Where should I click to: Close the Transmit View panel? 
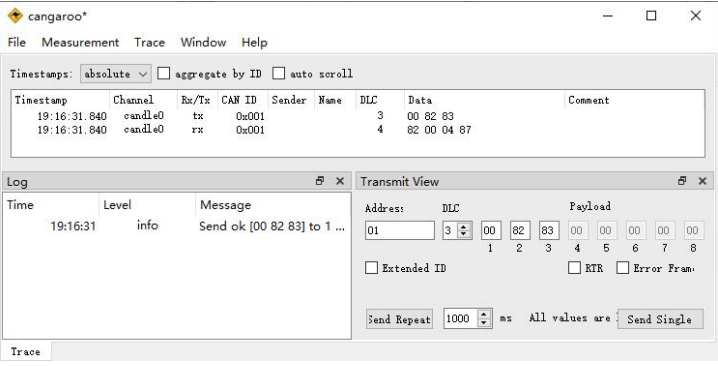[x=702, y=181]
